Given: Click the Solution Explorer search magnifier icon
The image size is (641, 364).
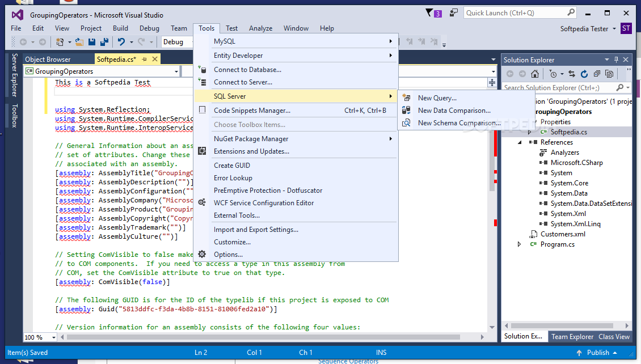Looking at the screenshot, I should (620, 87).
